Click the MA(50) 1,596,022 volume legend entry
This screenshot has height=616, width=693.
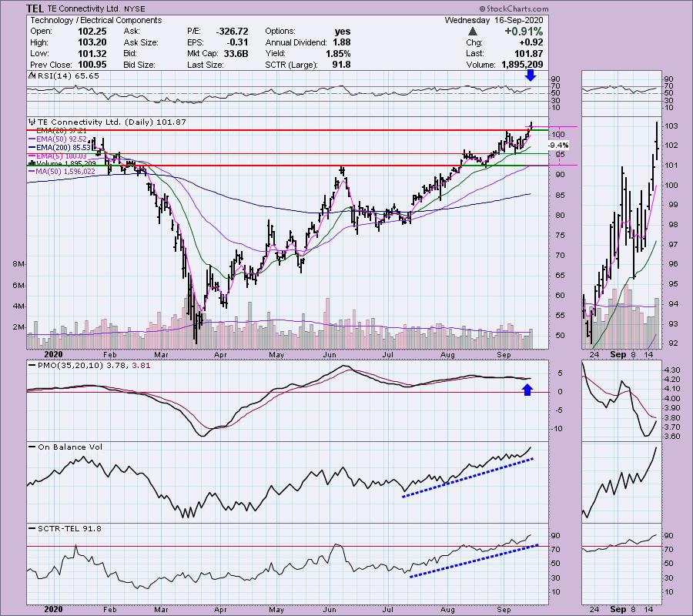point(62,171)
